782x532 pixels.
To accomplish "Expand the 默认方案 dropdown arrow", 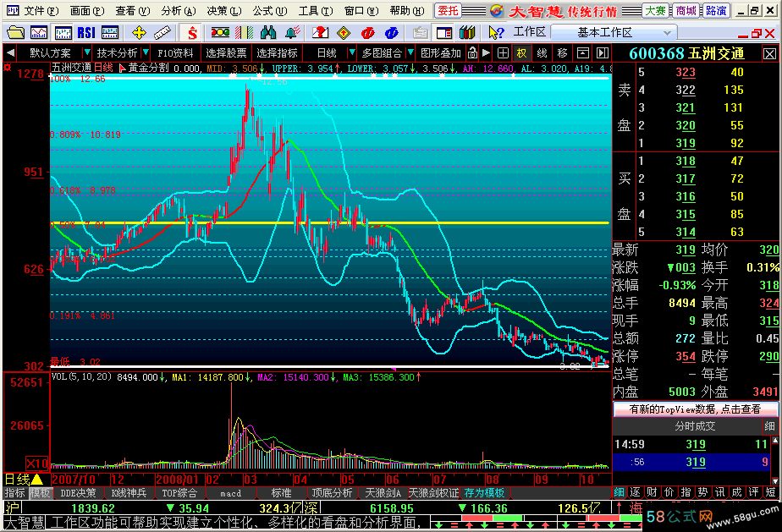I will pos(87,52).
